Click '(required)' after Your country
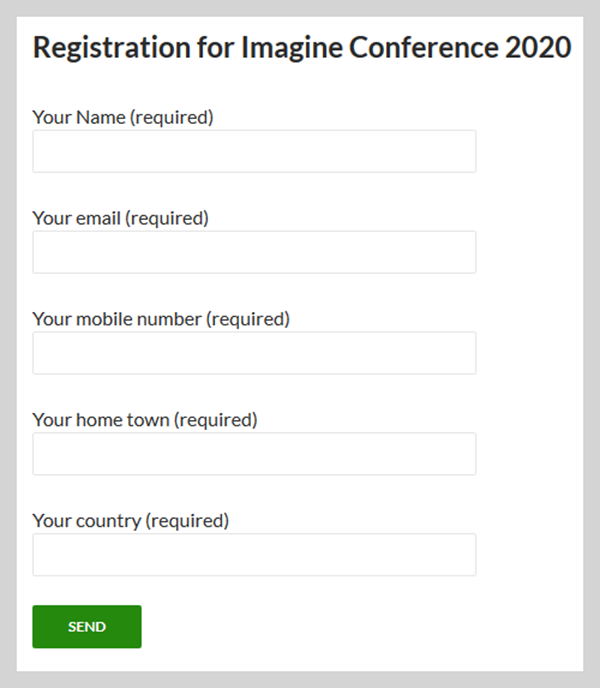 (187, 521)
